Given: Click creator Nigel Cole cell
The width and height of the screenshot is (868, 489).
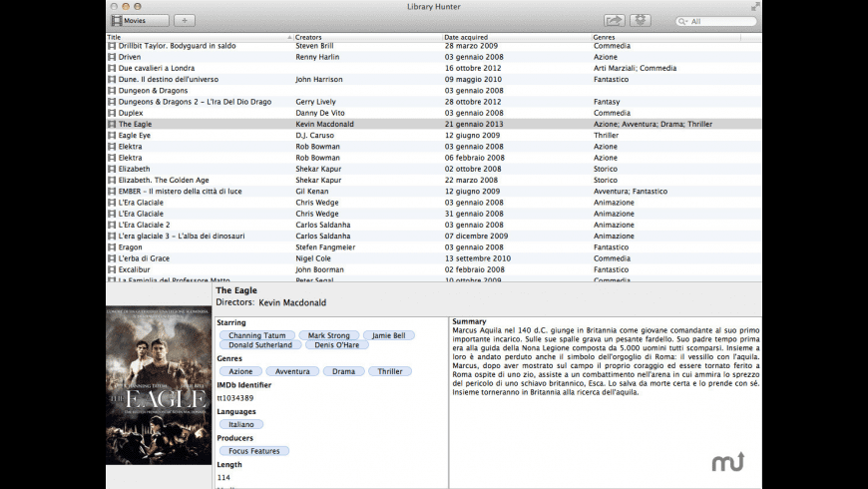Looking at the screenshot, I should click(x=312, y=258).
